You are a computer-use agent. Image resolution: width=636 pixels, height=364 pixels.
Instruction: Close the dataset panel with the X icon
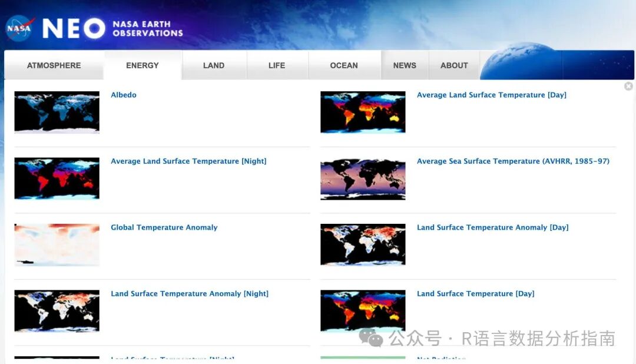coord(628,86)
